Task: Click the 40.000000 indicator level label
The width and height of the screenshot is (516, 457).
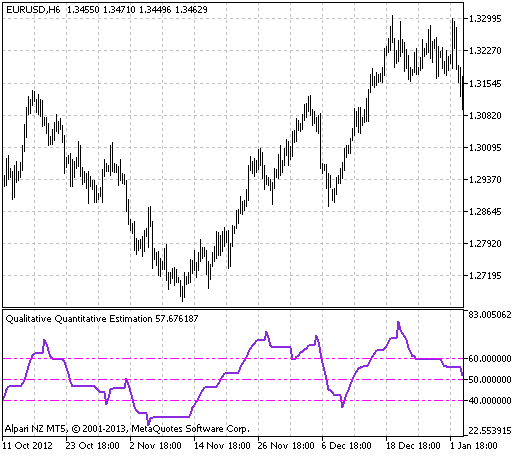Action: 490,401
